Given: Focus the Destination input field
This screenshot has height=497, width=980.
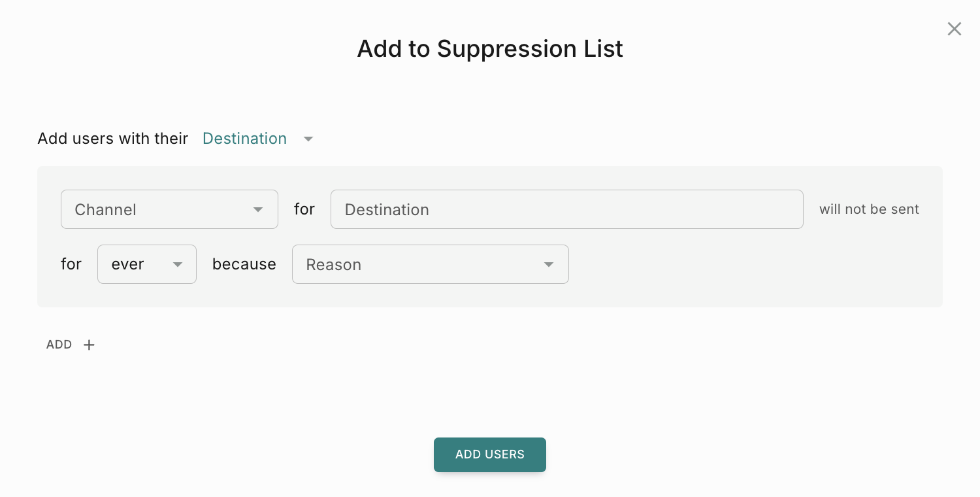Looking at the screenshot, I should click(566, 209).
